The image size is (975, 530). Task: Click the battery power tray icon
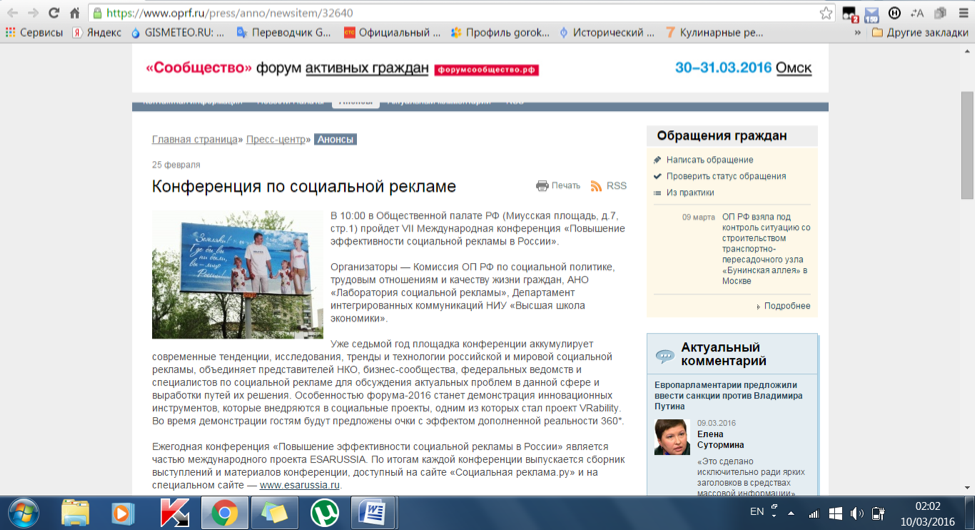click(878, 514)
